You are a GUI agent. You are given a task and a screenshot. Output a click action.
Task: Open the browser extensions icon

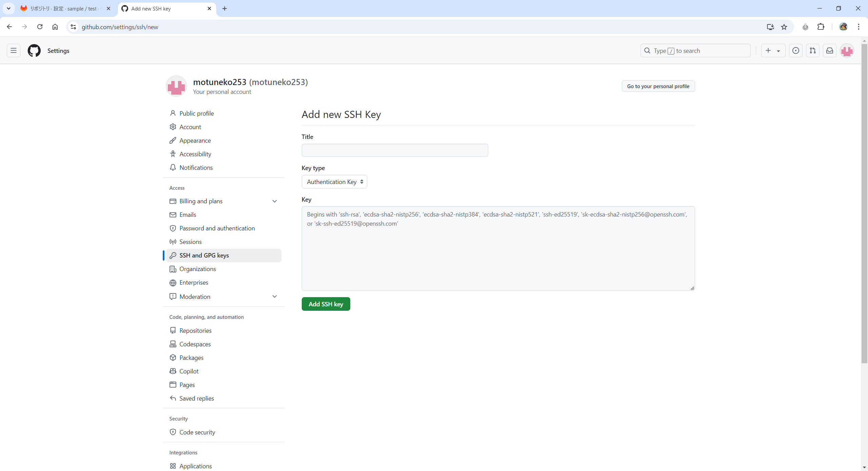(821, 27)
